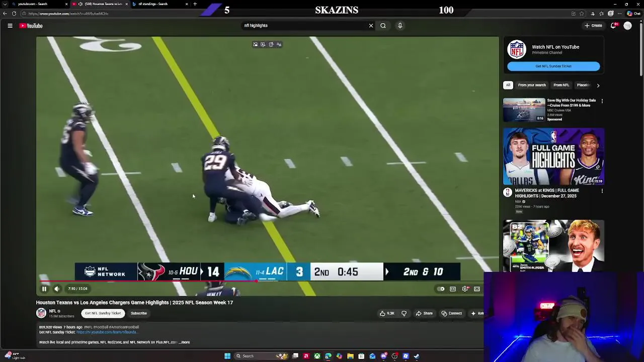Click the video title text
Screen dimensions: 644x362
pyautogui.click(x=134, y=303)
